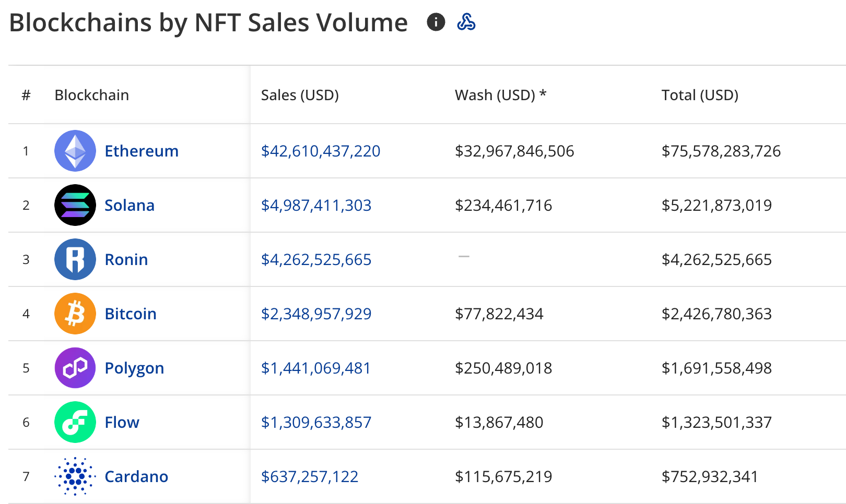Select Polygon total $1,691,558,498
This screenshot has height=504, width=846.
point(716,368)
